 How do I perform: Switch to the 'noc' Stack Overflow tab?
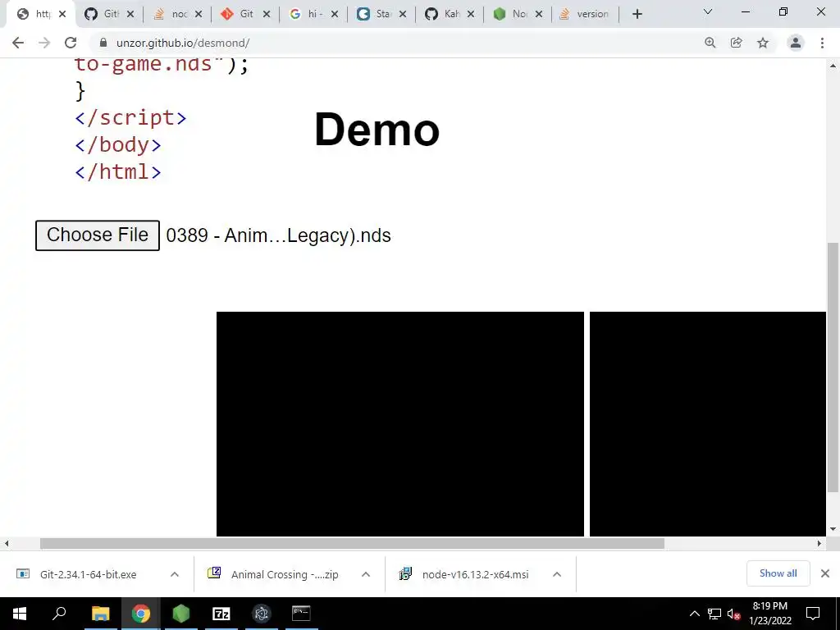tap(177, 15)
